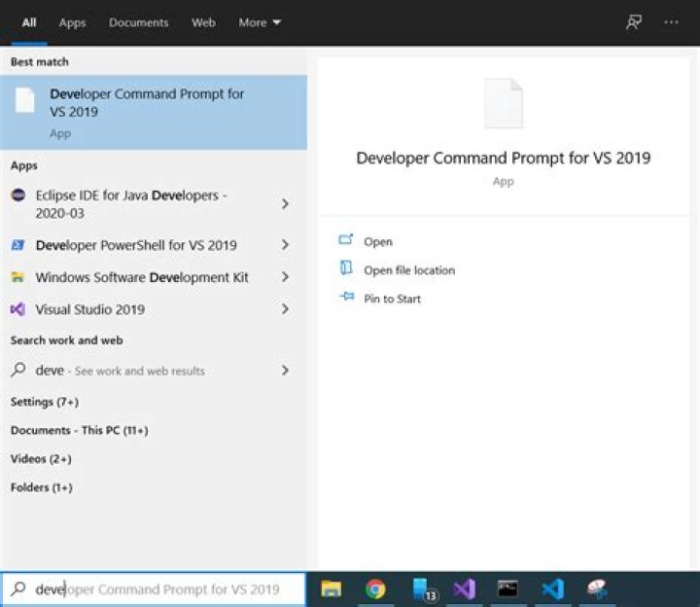
Task: Open Visual Studio from the taskbar
Action: 465,589
